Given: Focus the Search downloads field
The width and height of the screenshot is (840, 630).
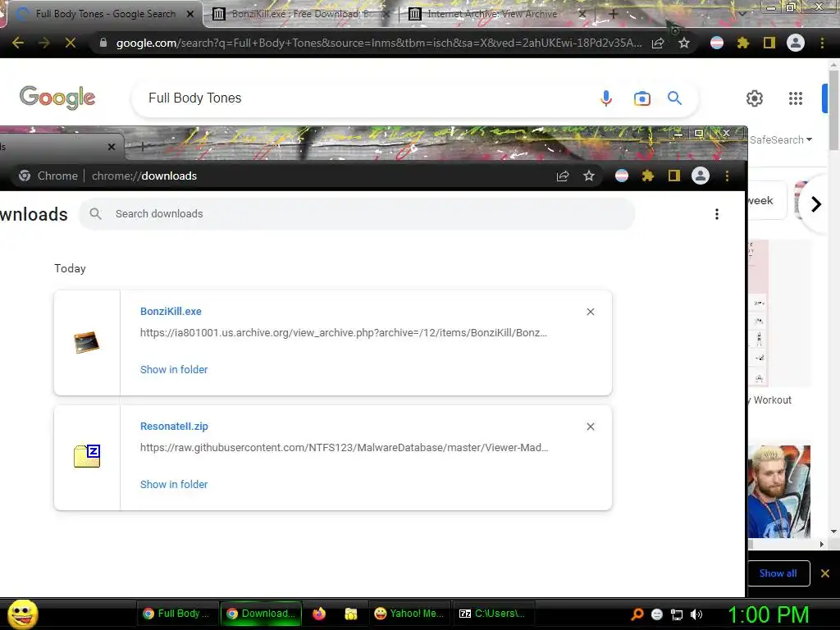Looking at the screenshot, I should pyautogui.click(x=358, y=214).
